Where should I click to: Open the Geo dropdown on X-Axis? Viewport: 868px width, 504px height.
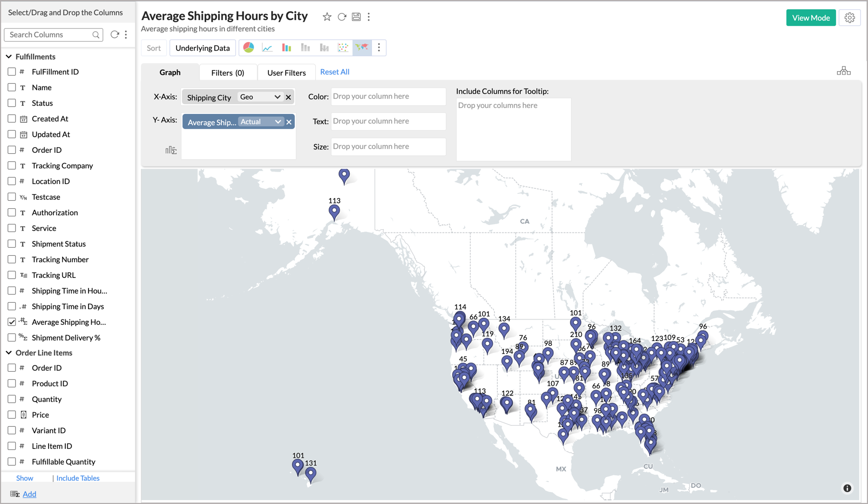pyautogui.click(x=261, y=97)
